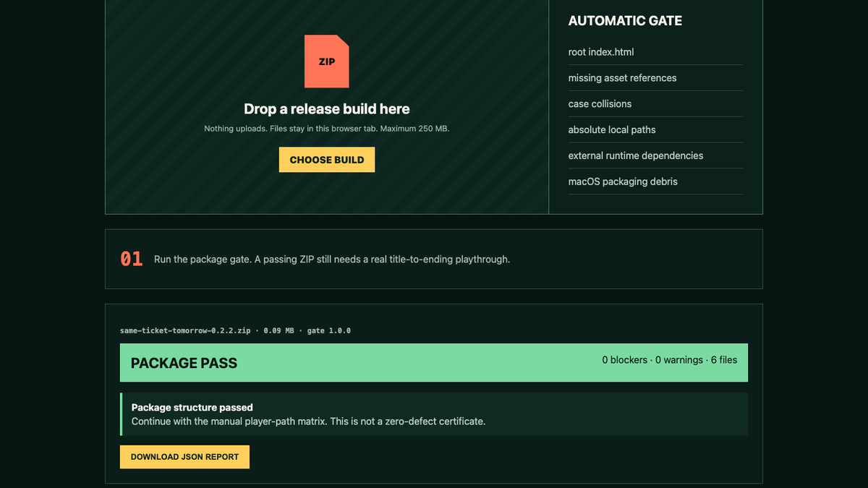This screenshot has width=868, height=488.
Task: Select the 'case collisions' gate item
Action: [655, 104]
